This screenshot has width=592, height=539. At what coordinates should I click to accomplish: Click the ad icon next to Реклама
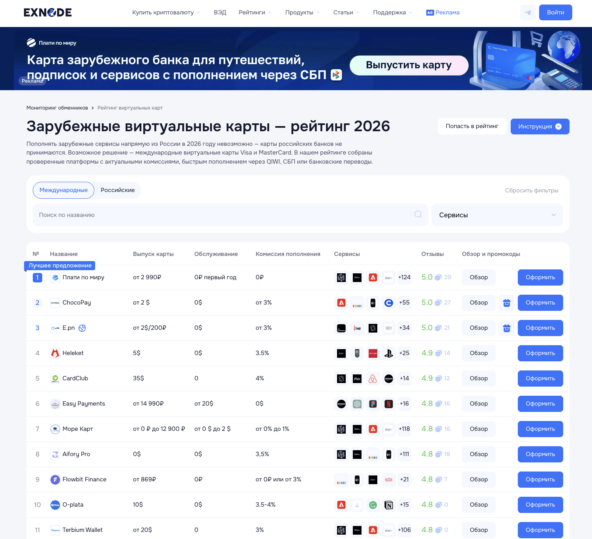coord(430,12)
